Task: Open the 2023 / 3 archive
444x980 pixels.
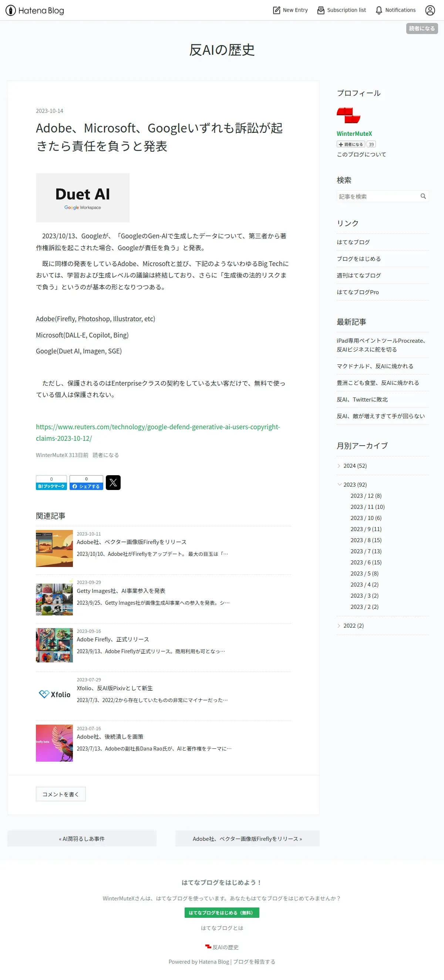Action: pyautogui.click(x=364, y=596)
